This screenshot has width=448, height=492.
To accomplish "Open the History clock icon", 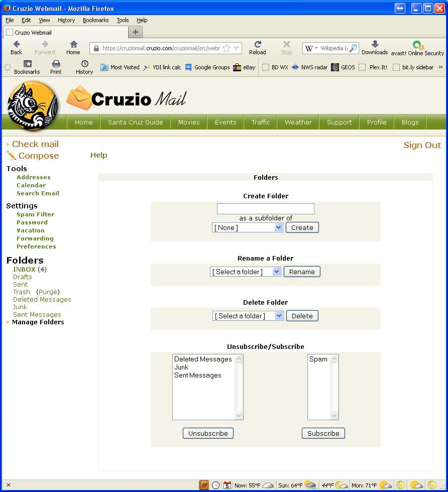I will (84, 64).
